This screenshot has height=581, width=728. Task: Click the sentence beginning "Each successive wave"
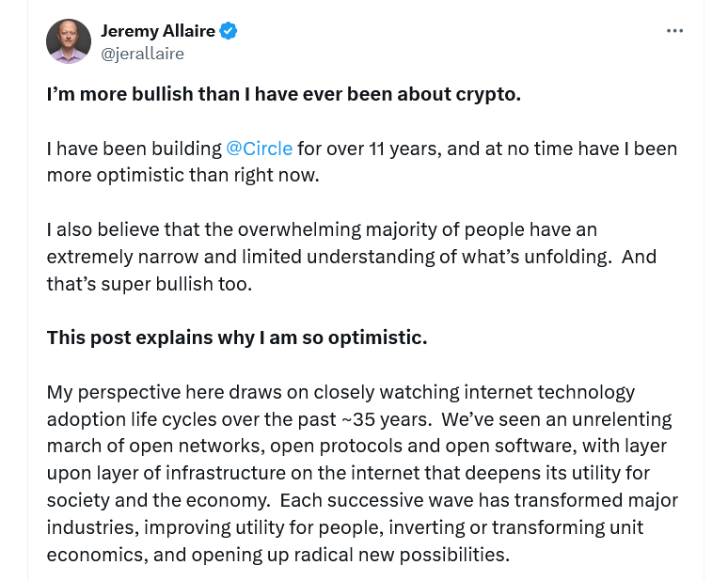click(x=478, y=500)
